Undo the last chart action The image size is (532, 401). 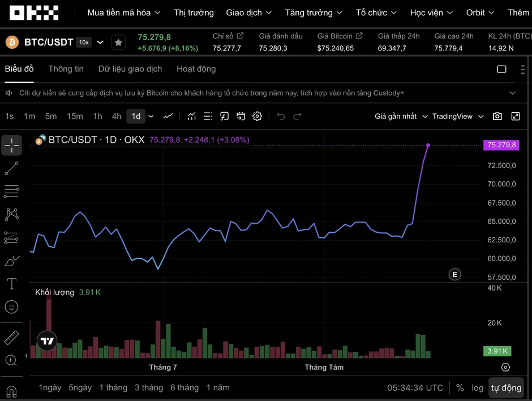[x=281, y=117]
